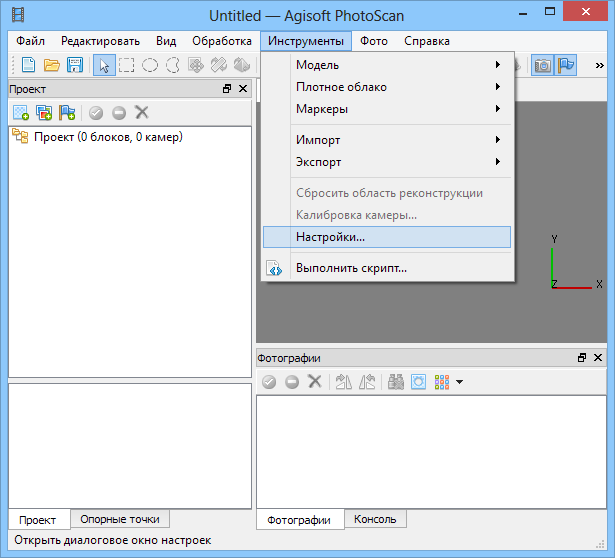
Task: Switch to the Проект tab
Action: pyautogui.click(x=38, y=520)
